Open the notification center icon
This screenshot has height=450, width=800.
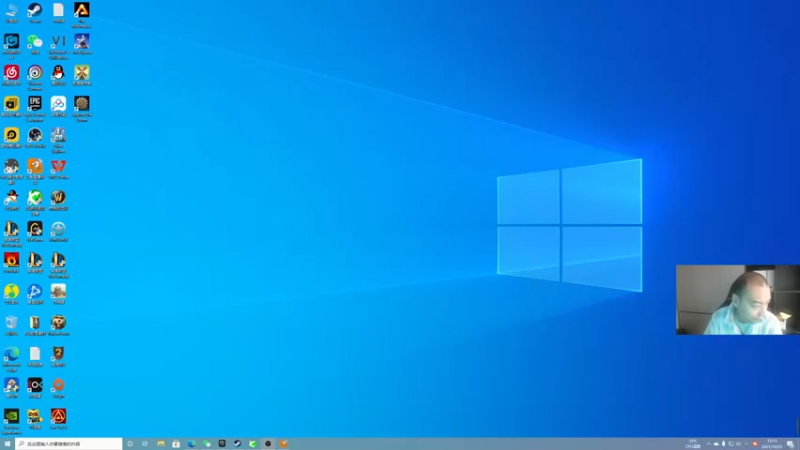[790, 444]
